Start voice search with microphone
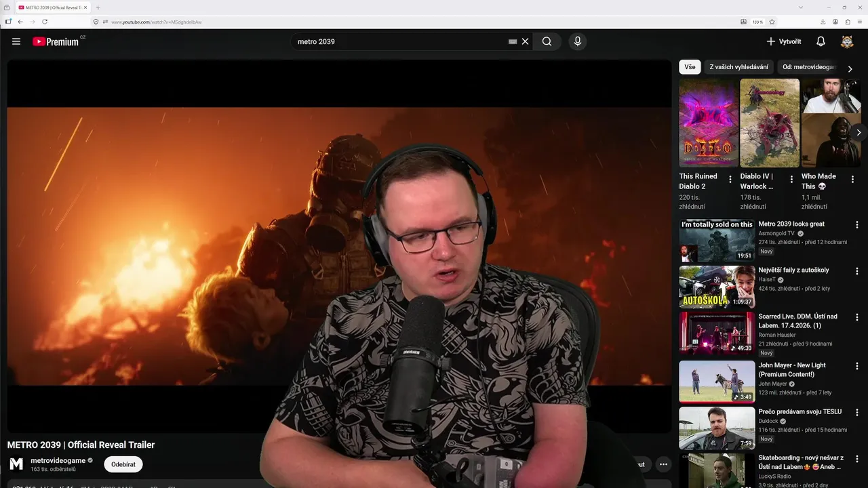Viewport: 868px width, 488px height. 578,41
